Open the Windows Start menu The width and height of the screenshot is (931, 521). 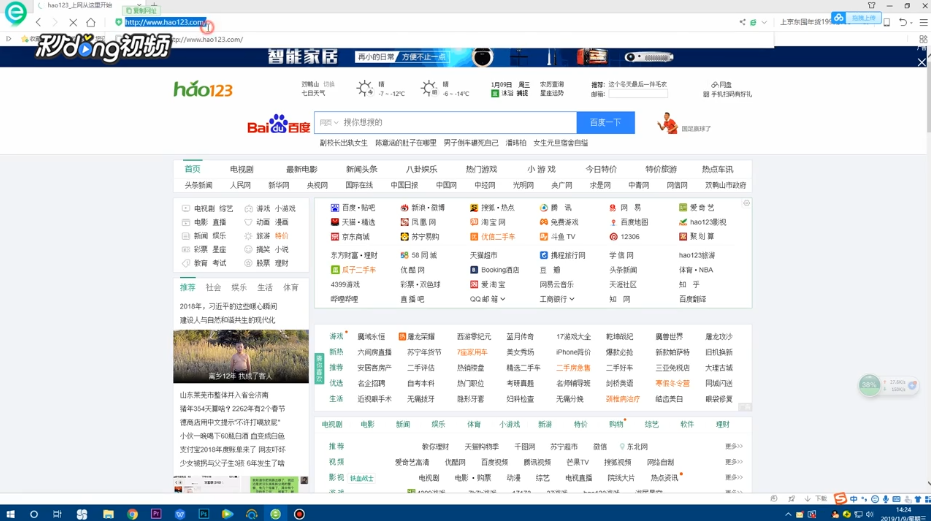pyautogui.click(x=10, y=514)
